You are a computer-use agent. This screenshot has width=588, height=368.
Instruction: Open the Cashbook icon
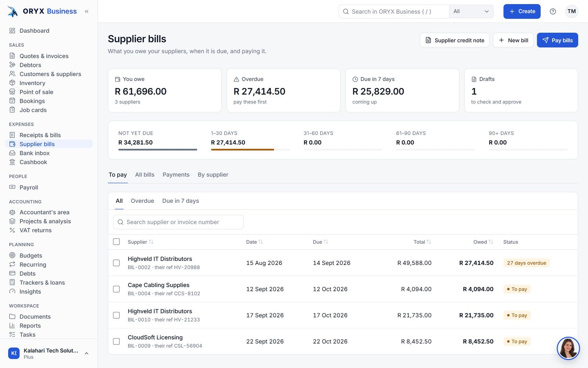point(12,162)
